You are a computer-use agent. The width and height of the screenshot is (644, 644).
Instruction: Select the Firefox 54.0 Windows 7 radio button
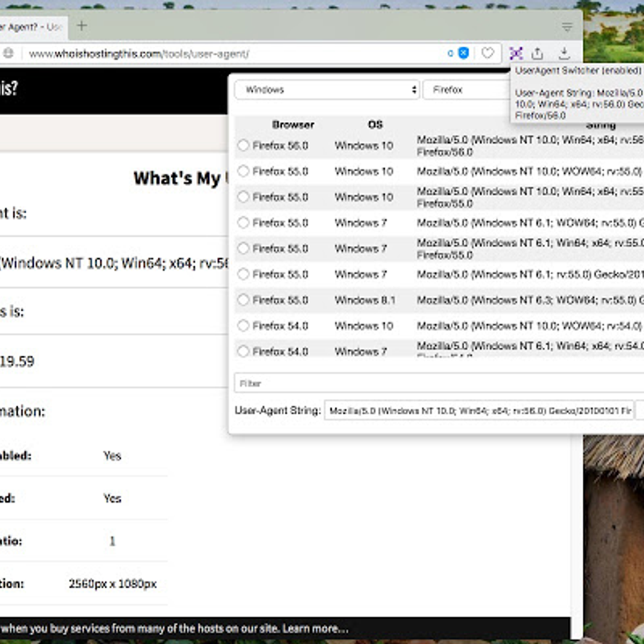click(x=244, y=351)
